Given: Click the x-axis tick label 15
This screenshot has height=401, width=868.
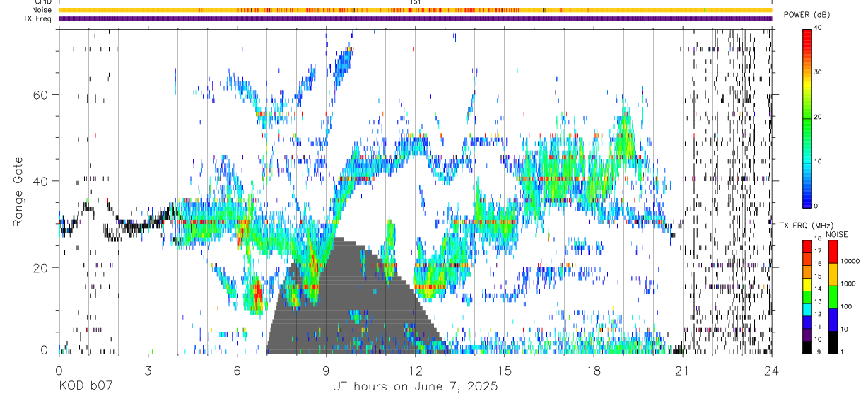Looking at the screenshot, I should point(504,371).
